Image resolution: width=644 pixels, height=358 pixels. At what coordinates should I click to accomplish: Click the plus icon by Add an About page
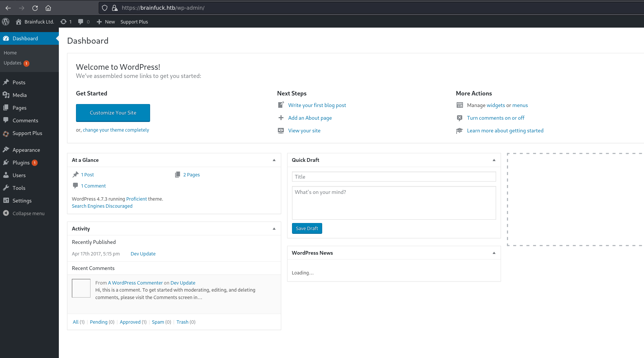point(281,118)
